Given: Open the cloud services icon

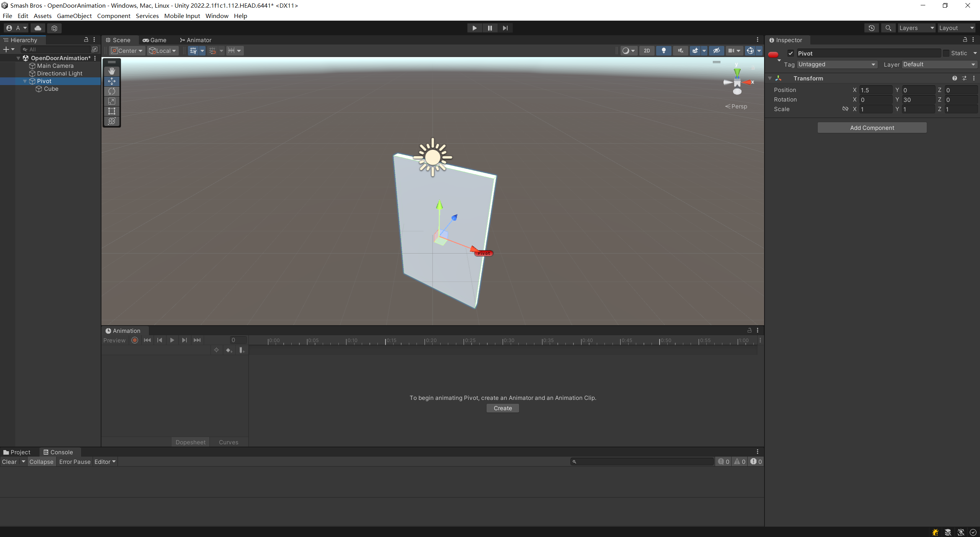Looking at the screenshot, I should pyautogui.click(x=38, y=28).
